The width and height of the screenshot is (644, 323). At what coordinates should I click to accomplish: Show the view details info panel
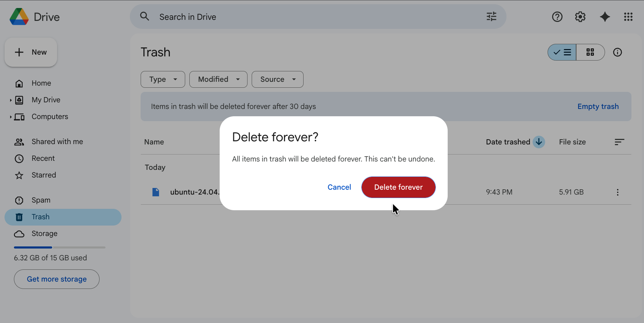[617, 52]
